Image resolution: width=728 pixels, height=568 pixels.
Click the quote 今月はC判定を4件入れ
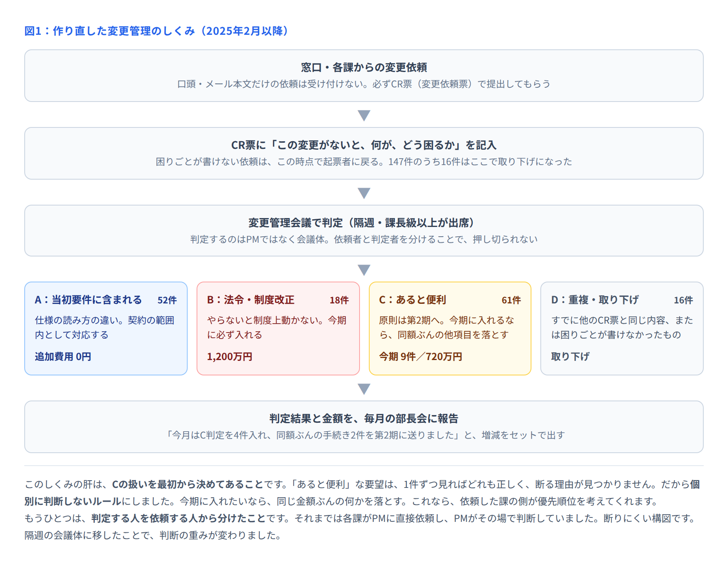pyautogui.click(x=364, y=435)
